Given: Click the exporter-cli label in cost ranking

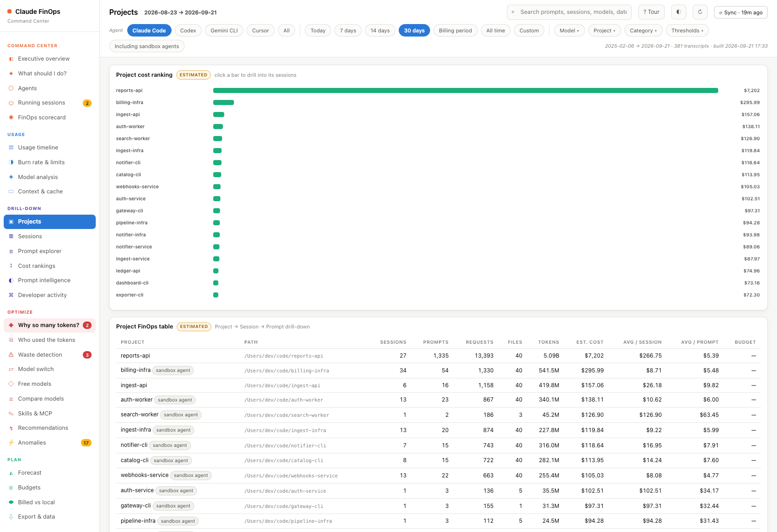Looking at the screenshot, I should [129, 295].
